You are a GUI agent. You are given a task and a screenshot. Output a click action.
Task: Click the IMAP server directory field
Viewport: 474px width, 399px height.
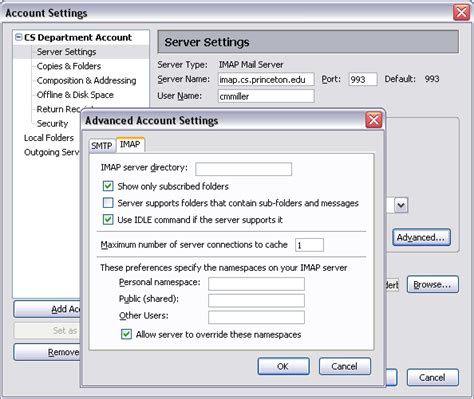[x=243, y=169]
